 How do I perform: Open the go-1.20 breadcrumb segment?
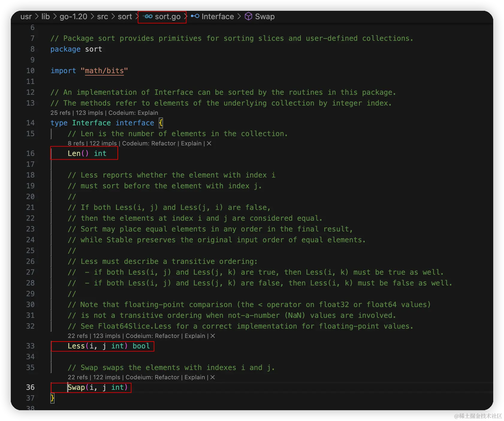click(x=73, y=16)
